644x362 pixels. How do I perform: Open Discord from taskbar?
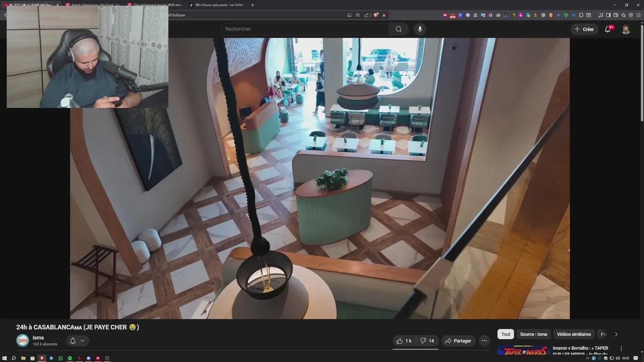pyautogui.click(x=89, y=358)
